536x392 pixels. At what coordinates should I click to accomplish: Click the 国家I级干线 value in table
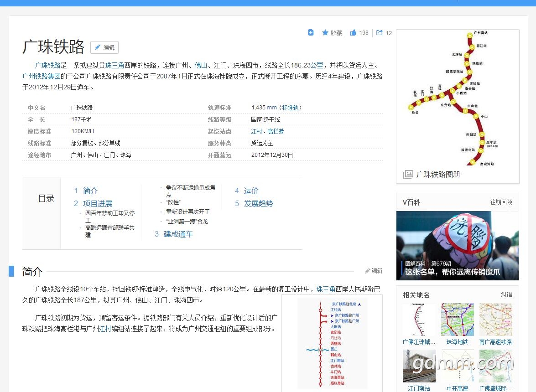(265, 119)
